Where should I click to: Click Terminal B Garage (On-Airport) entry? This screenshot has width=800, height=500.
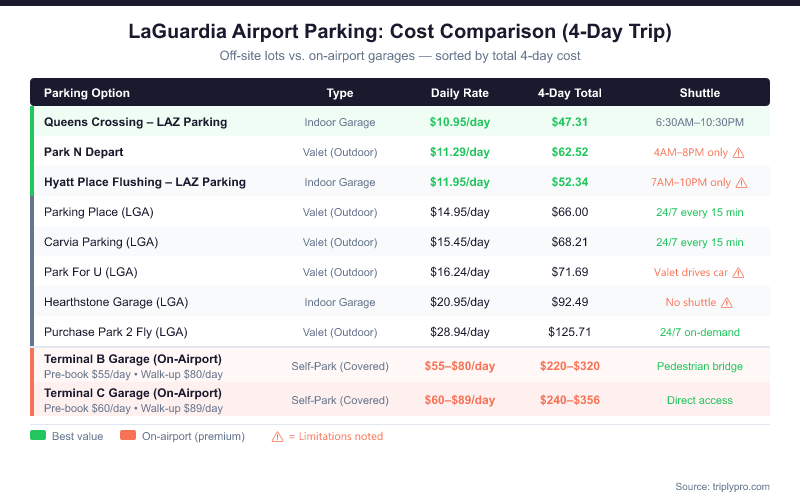(x=133, y=359)
